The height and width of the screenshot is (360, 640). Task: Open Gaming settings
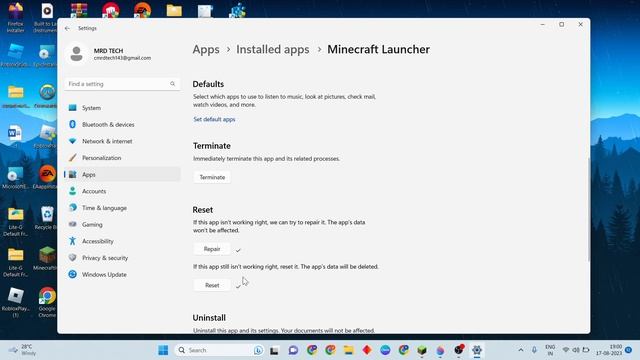[122, 224]
